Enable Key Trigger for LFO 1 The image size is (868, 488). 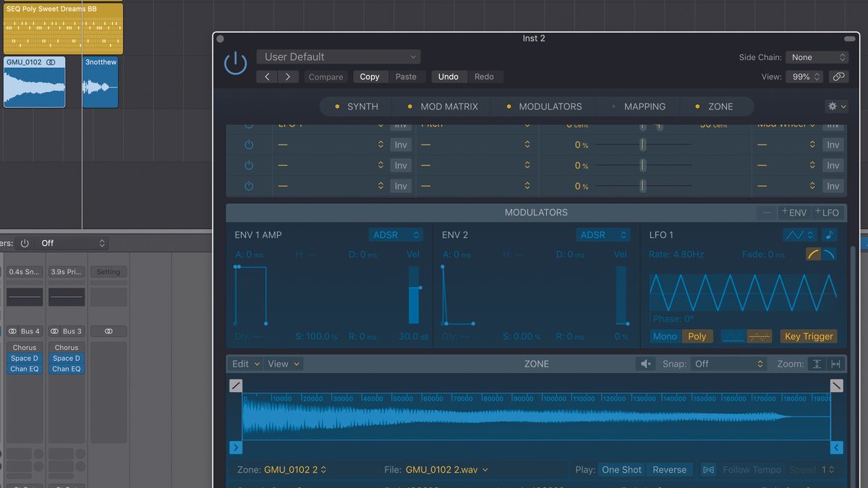pos(808,335)
